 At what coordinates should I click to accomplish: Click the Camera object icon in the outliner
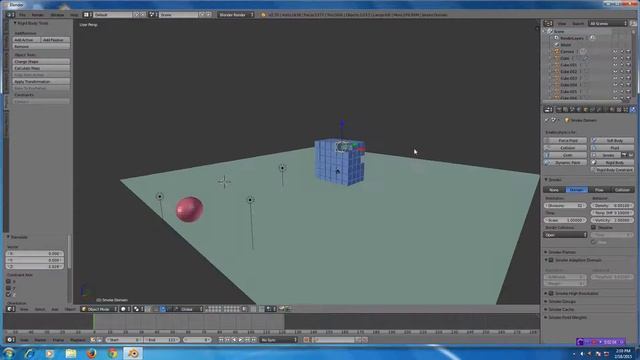(556, 51)
